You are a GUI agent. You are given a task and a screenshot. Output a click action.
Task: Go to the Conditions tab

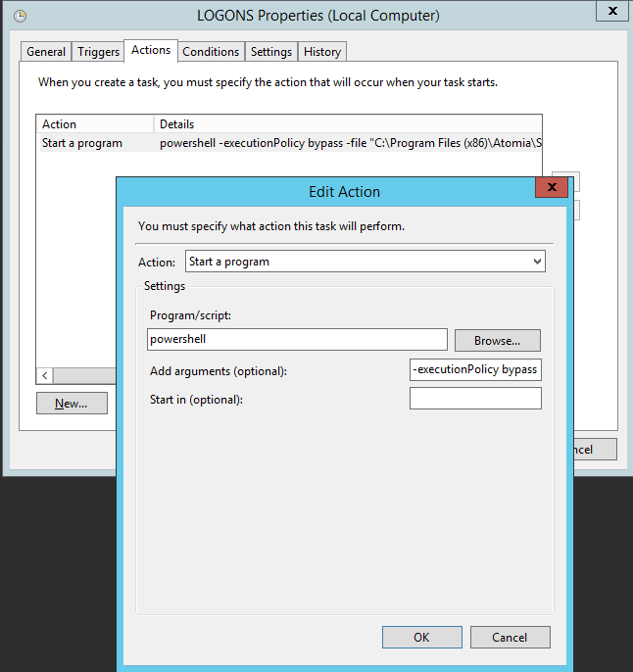coord(211,52)
